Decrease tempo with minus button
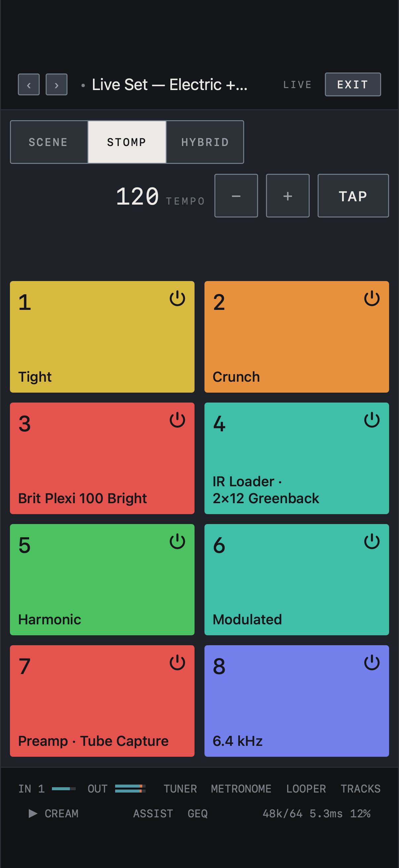The image size is (399, 868). [x=236, y=196]
